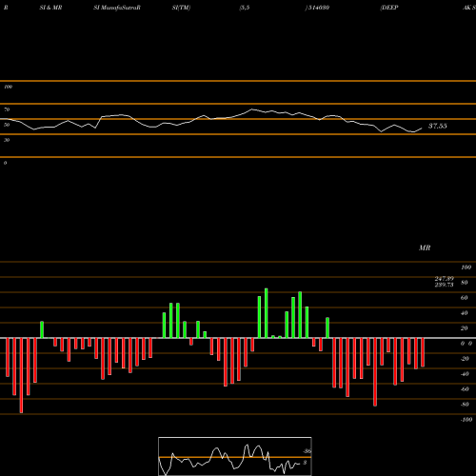Click the -60 label on MR axis

(x=465, y=389)
